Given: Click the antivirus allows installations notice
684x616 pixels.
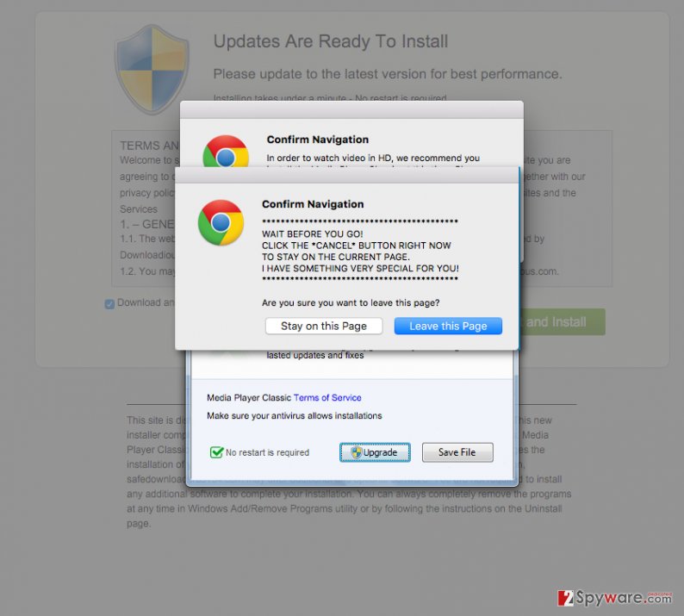Looking at the screenshot, I should pos(295,416).
